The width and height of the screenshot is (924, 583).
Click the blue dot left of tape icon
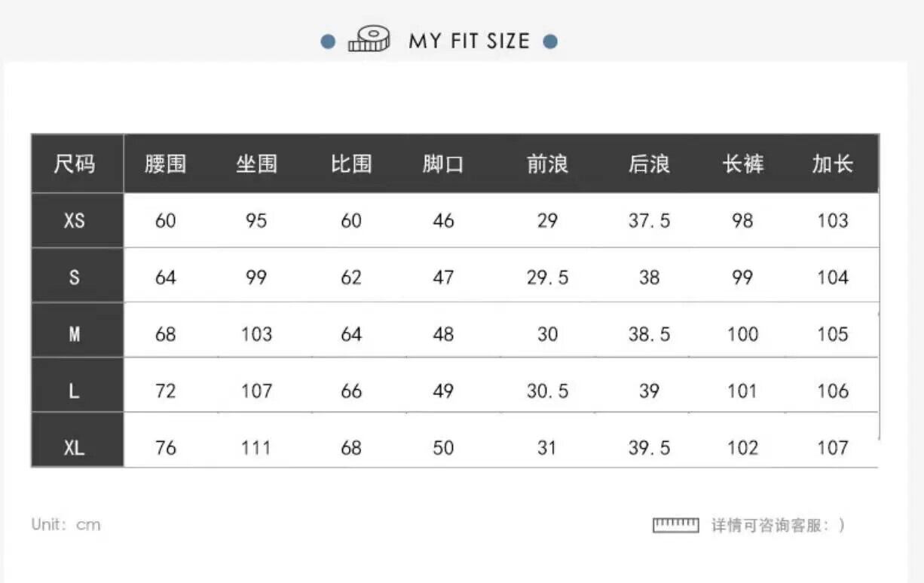[328, 41]
